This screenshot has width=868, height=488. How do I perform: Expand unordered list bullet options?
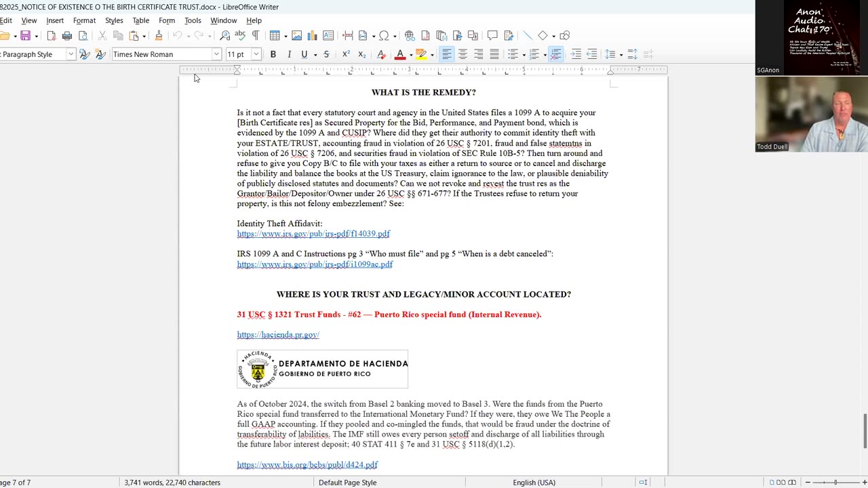pyautogui.click(x=524, y=54)
